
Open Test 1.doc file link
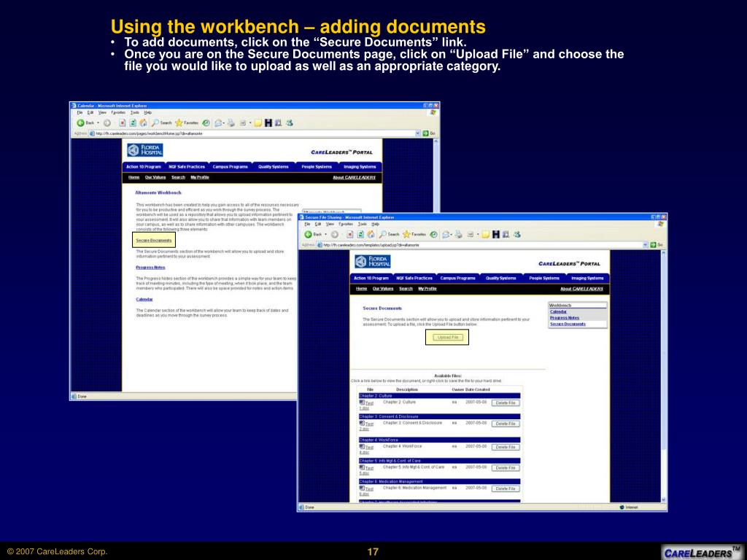coord(366,405)
